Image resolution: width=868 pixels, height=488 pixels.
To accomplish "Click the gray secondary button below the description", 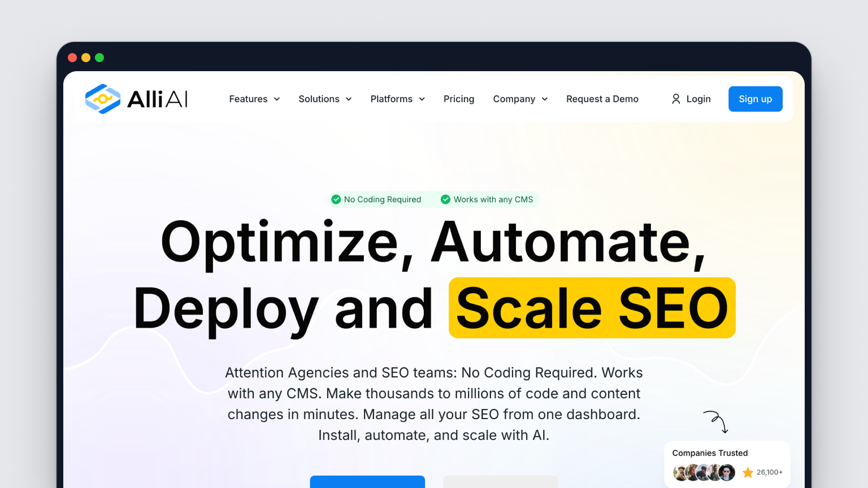I will pos(501,482).
